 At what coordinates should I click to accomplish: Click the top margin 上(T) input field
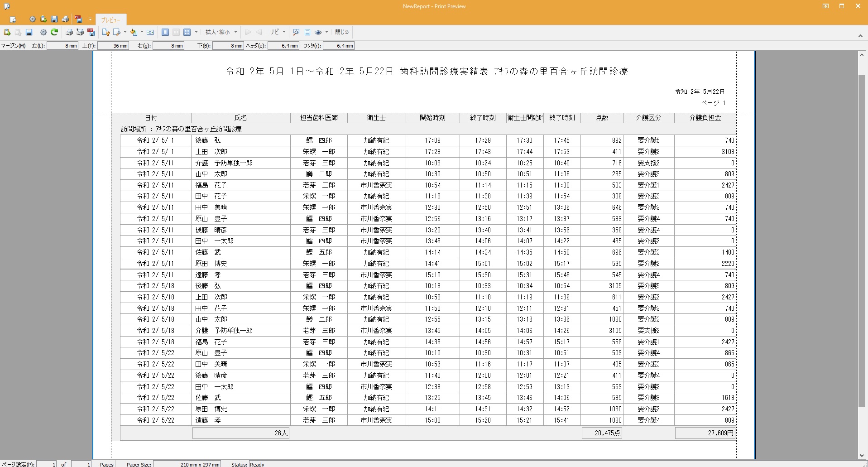[x=113, y=46]
